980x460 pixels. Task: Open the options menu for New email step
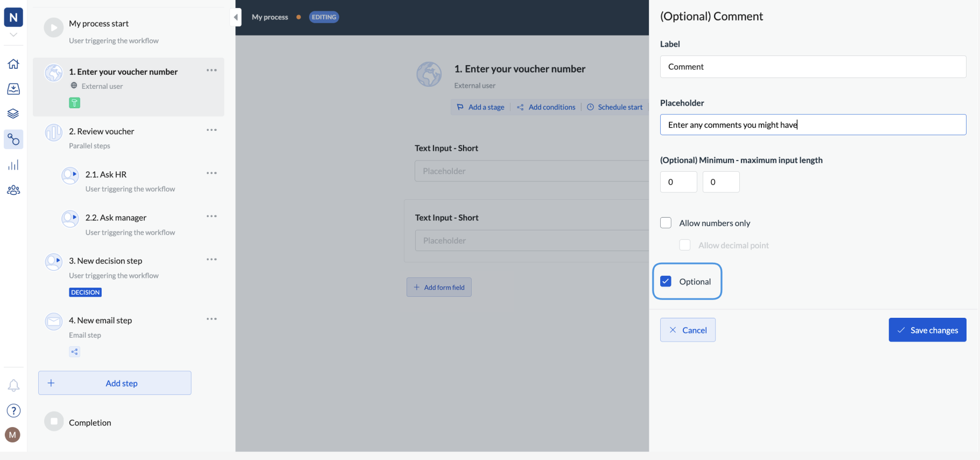tap(212, 319)
